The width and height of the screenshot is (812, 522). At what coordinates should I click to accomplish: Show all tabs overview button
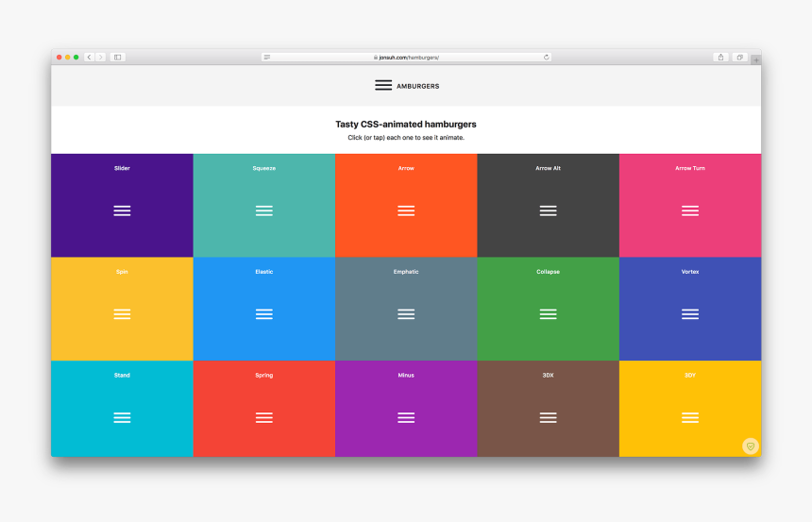[x=740, y=57]
